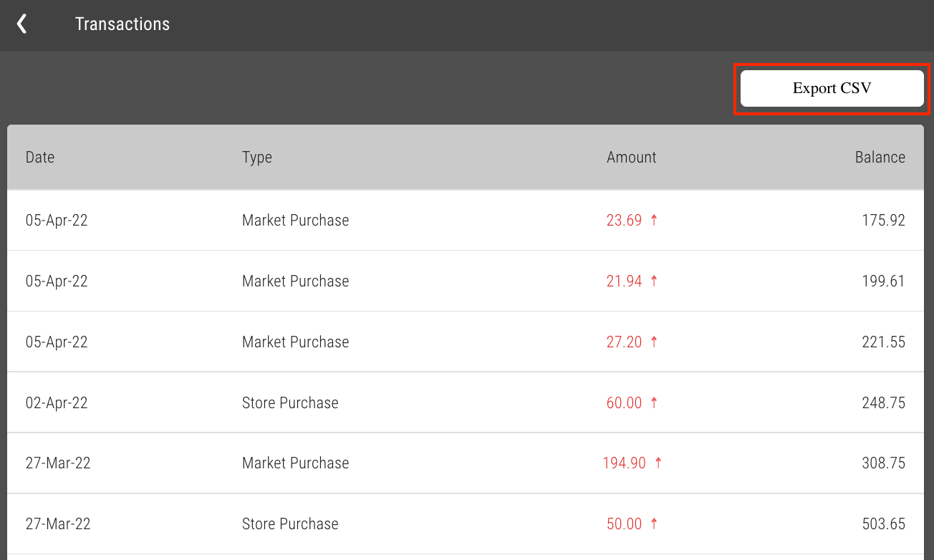Select the 02-Apr-22 Store Purchase row

click(465, 402)
